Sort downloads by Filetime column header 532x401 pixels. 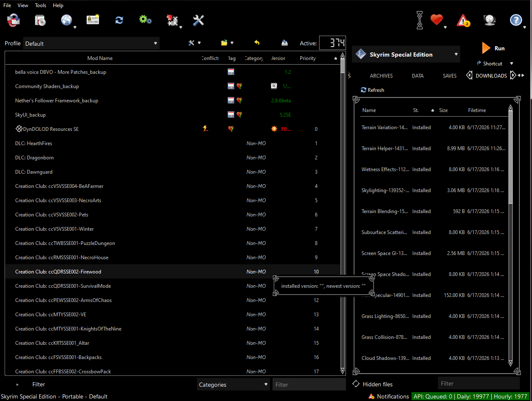(477, 110)
